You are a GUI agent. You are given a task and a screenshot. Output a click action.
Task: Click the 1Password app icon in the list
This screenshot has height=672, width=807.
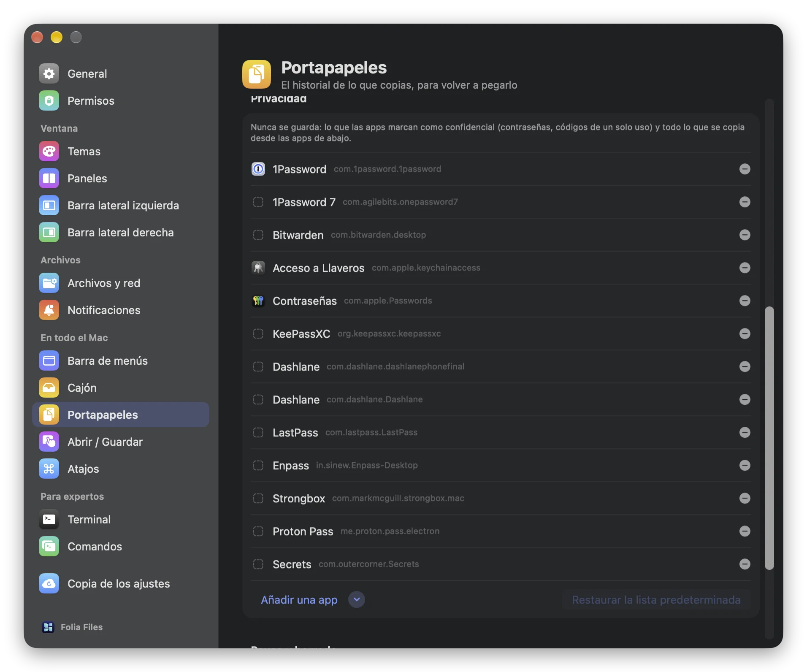point(258,169)
